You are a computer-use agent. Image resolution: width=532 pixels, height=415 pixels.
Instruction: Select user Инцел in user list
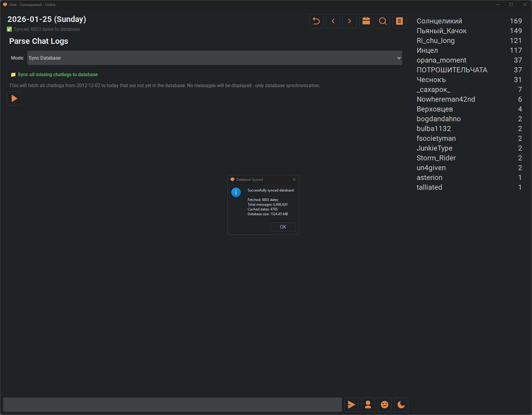coord(427,50)
